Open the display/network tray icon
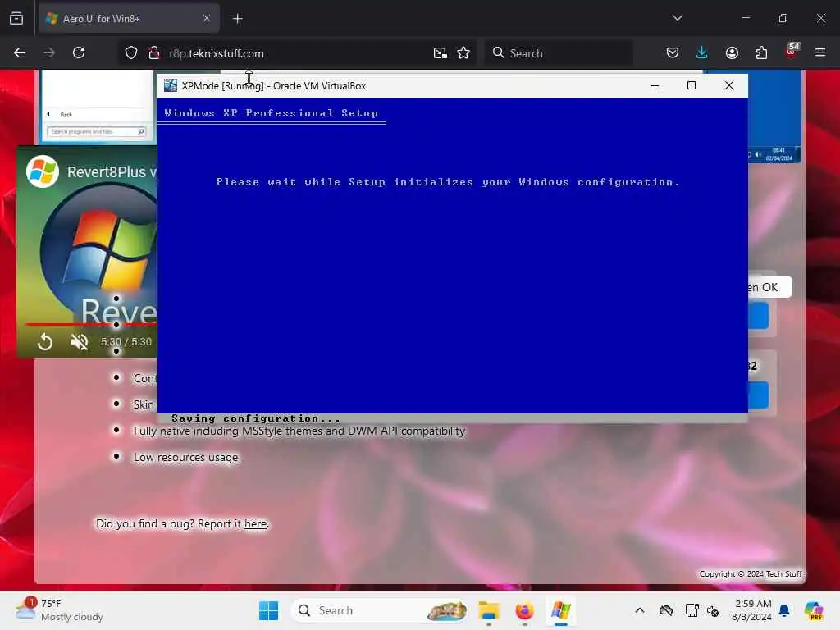This screenshot has width=840, height=630. click(692, 610)
